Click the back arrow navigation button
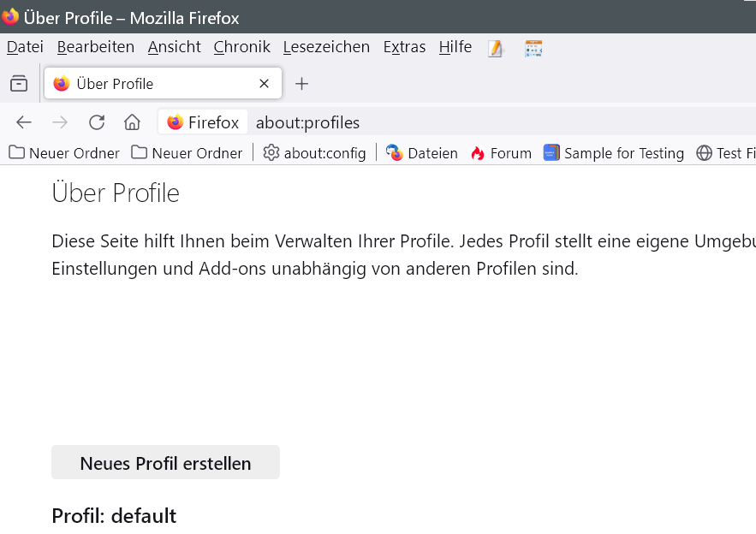This screenshot has width=756, height=534. 24,122
